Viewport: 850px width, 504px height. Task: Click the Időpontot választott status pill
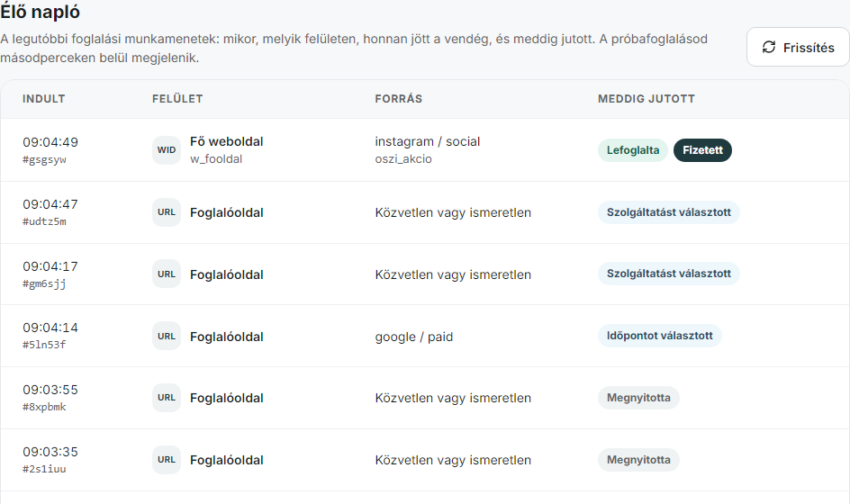659,336
